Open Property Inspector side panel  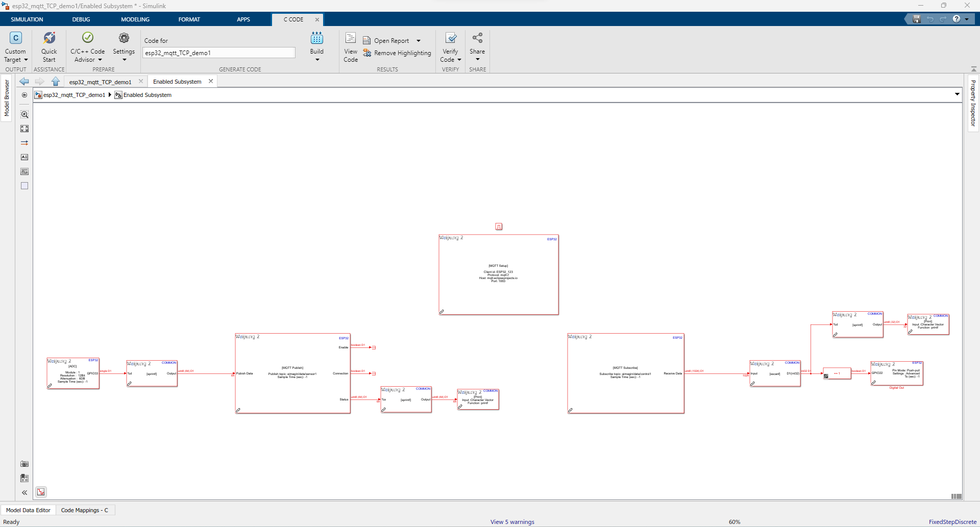pyautogui.click(x=973, y=103)
